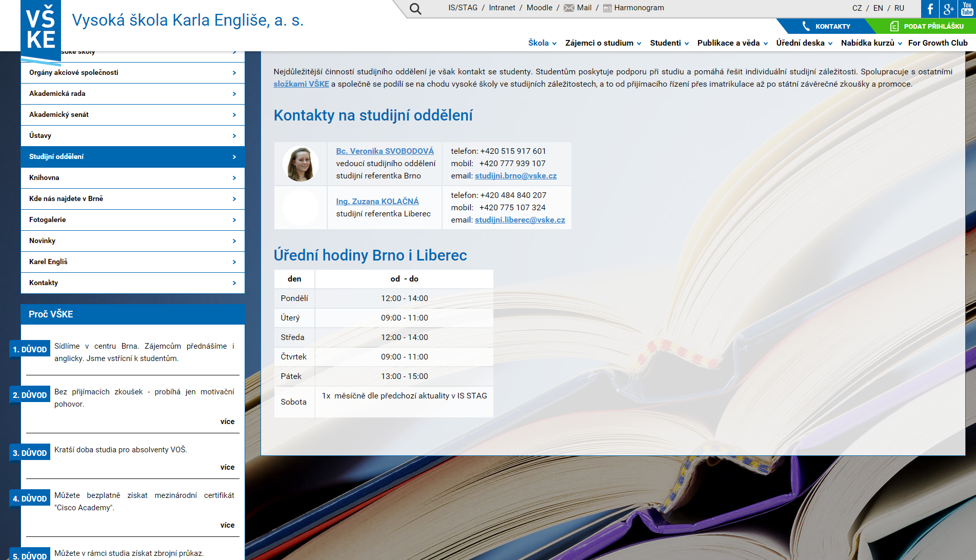Screen dimensions: 976x560
Task: Click the Sobota table cell
Action: point(294,402)
